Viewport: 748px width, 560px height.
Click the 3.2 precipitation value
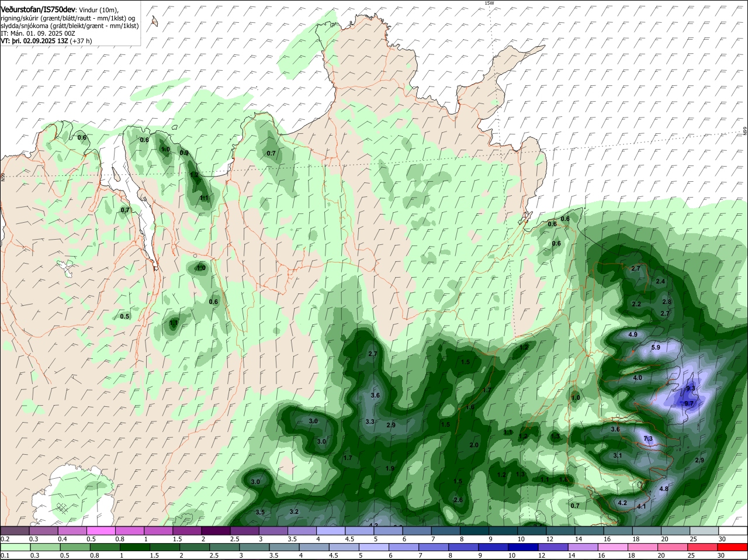[x=295, y=511]
